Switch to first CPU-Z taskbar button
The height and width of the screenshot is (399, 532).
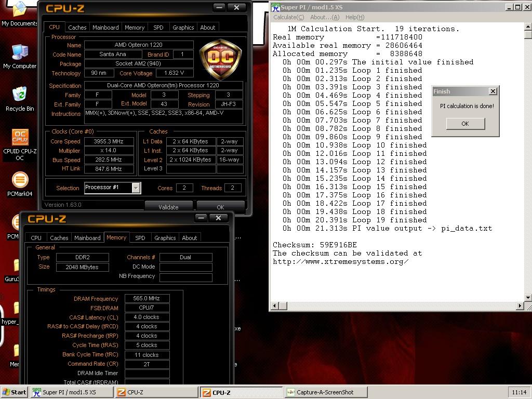pyautogui.click(x=157, y=392)
